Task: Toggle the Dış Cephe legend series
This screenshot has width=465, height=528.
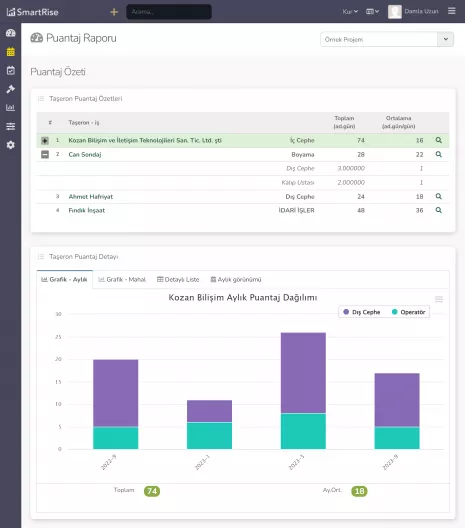Action: (361, 312)
